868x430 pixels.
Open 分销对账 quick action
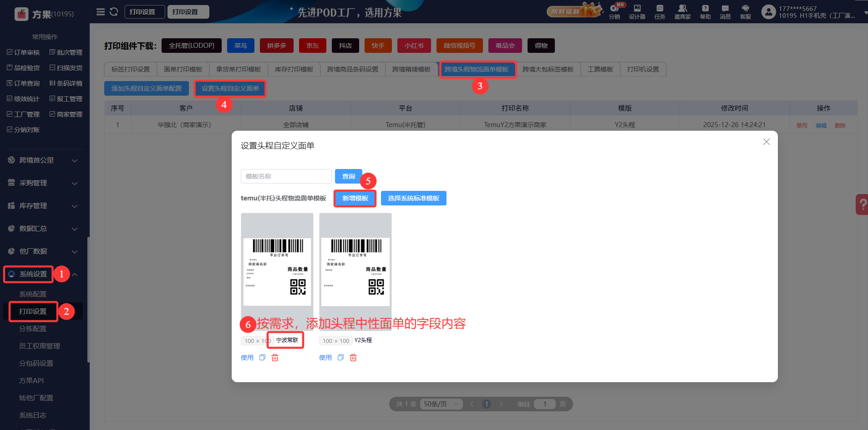point(23,130)
